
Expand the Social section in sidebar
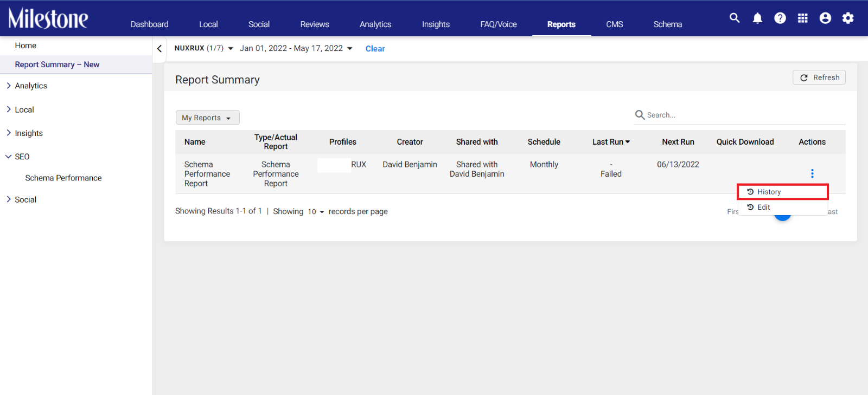pyautogui.click(x=9, y=199)
